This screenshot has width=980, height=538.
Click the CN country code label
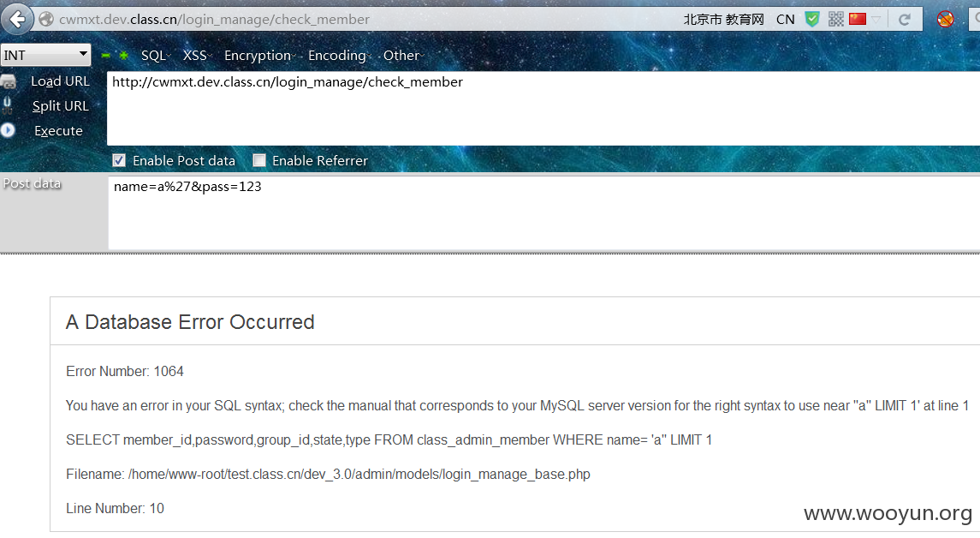pos(786,20)
